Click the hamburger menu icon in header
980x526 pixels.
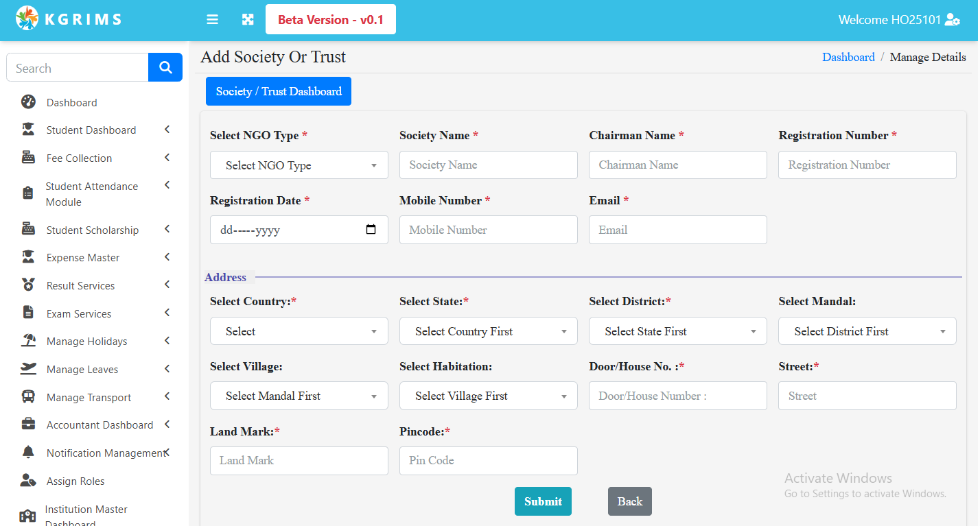pyautogui.click(x=212, y=20)
